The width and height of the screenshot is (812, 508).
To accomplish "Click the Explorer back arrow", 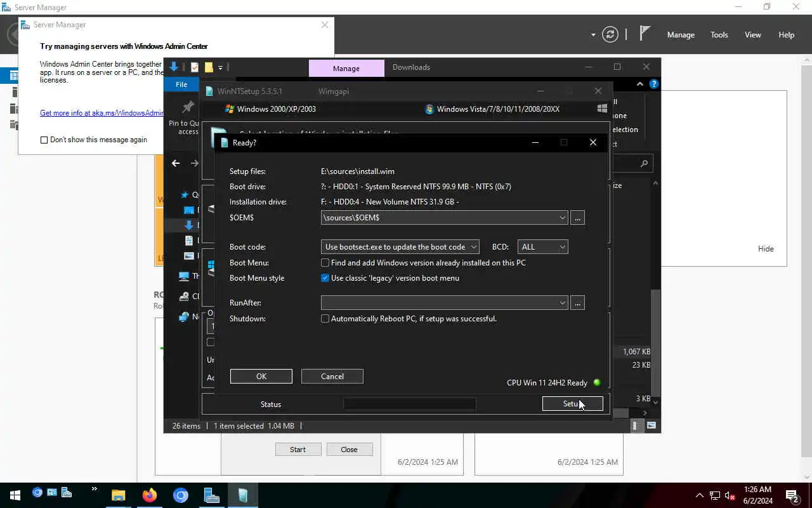I will (176, 163).
